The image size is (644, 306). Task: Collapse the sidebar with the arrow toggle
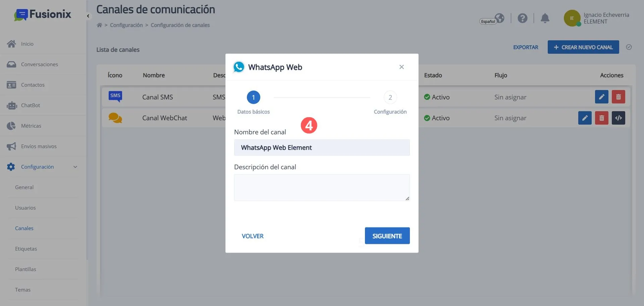(x=88, y=16)
